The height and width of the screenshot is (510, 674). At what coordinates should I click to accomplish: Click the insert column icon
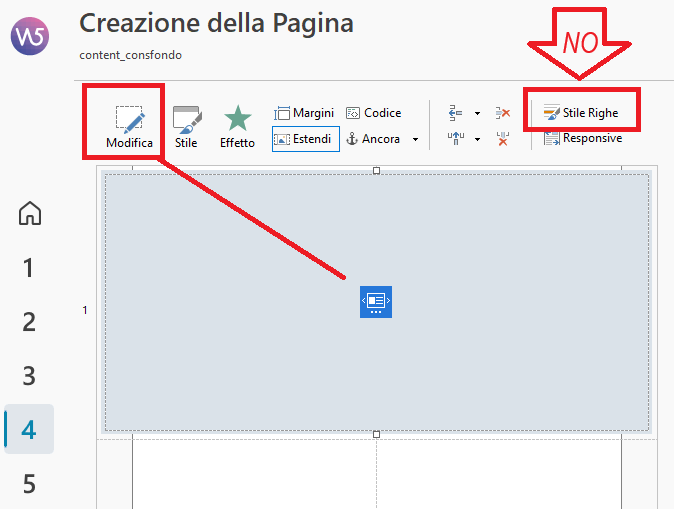(x=455, y=139)
